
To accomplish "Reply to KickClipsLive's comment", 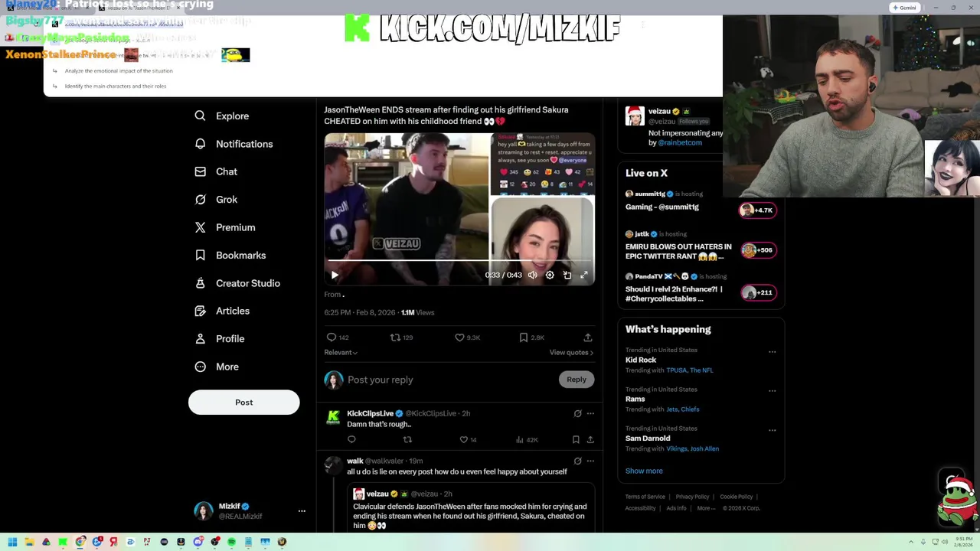I will 351,439.
